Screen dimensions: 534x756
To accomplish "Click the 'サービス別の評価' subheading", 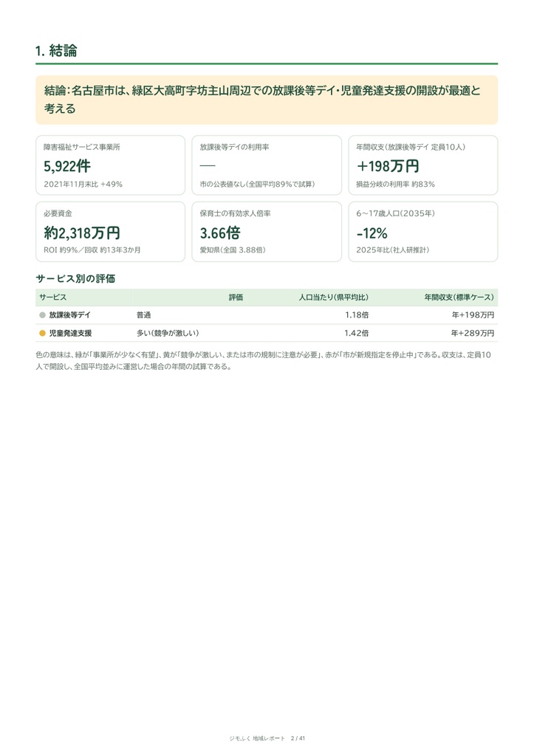I will [x=75, y=278].
